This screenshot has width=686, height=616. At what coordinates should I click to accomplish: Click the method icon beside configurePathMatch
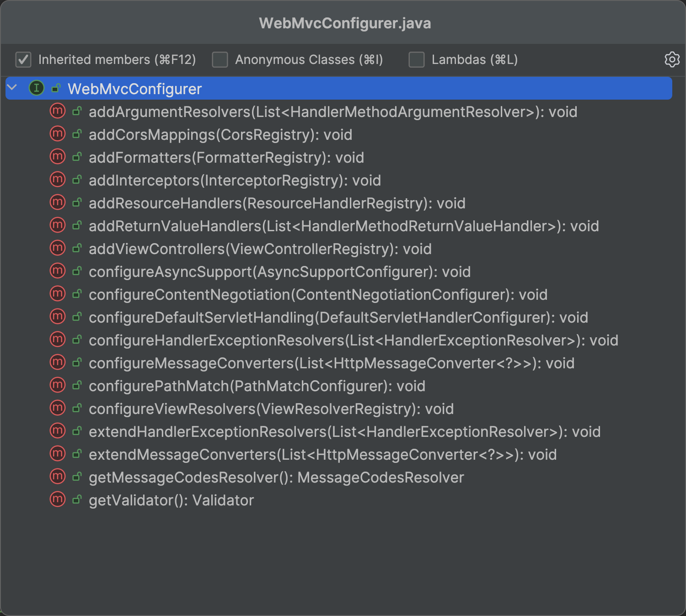point(58,385)
